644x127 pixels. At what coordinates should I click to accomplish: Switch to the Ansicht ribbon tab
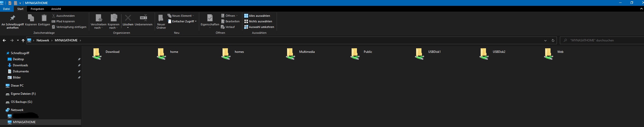pos(56,9)
